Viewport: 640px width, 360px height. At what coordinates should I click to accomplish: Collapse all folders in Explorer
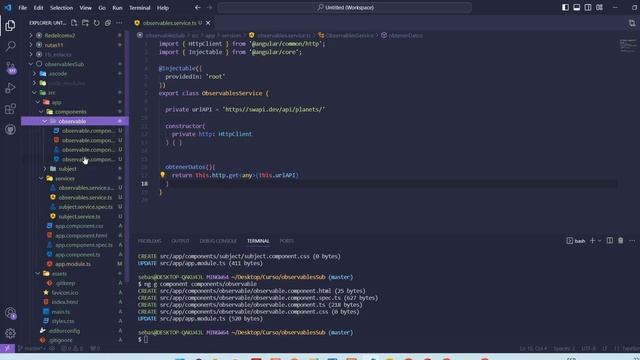click(108, 23)
